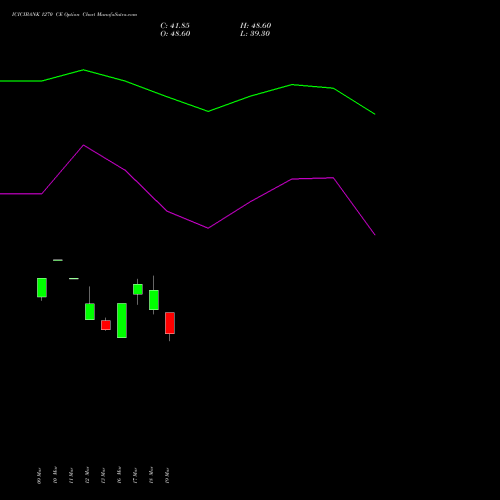Select the green candle for 18 Mar
The width and height of the screenshot is (500, 500).
click(x=154, y=300)
